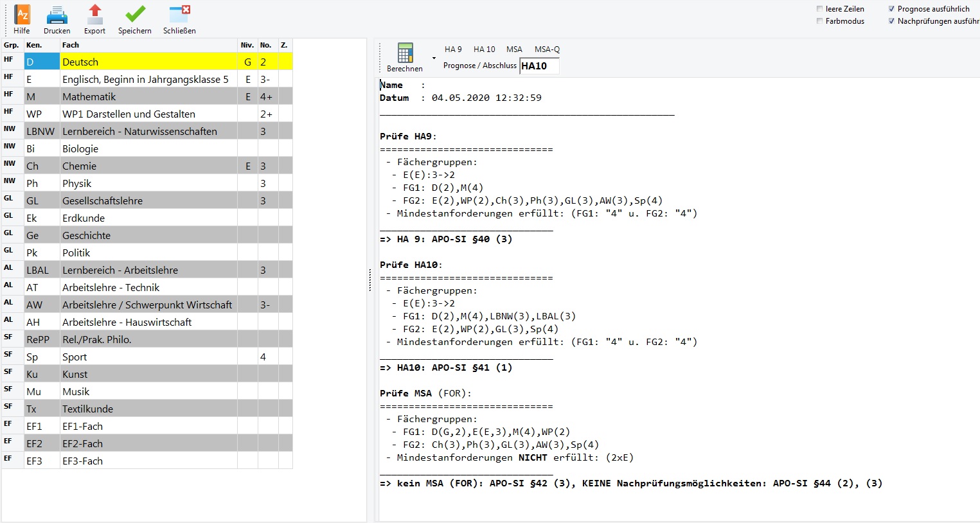This screenshot has height=523, width=980.
Task: Click the 'Prüfe MSA (FOR):' heading
Action: click(x=425, y=393)
